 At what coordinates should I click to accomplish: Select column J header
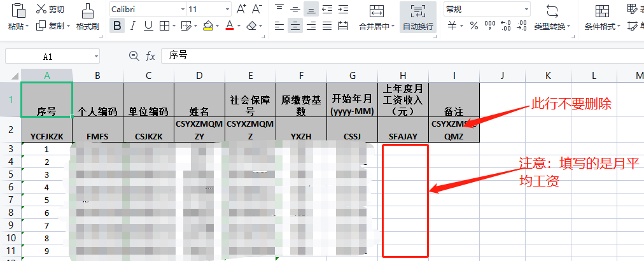(x=501, y=76)
